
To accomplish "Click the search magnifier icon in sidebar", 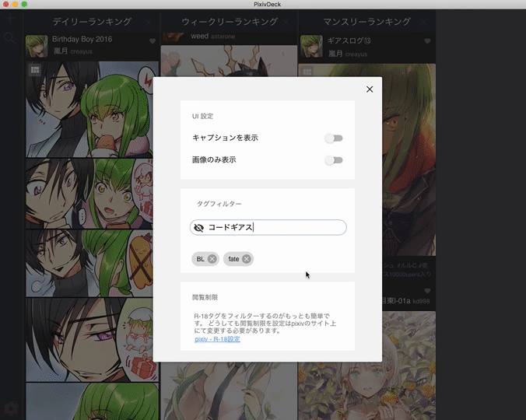I will tap(10, 38).
